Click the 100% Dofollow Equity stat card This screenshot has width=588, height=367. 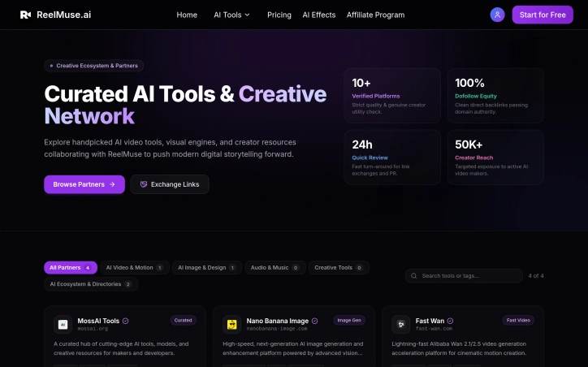tap(495, 96)
